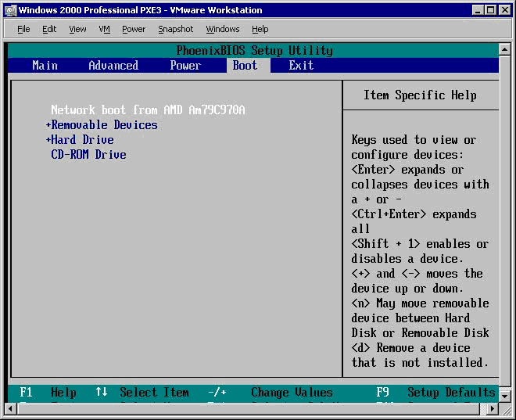Click the F9 Setup Defaults hint
Screen dimensions: 516x420
point(435,393)
